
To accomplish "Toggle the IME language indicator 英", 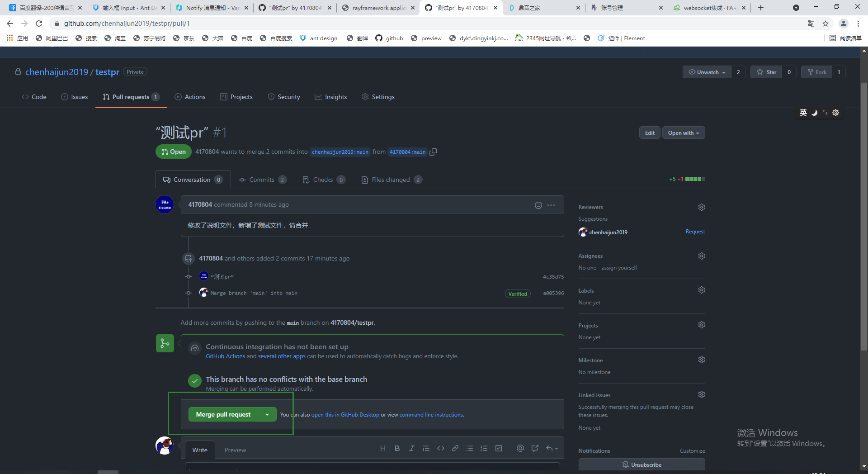I will 803,113.
